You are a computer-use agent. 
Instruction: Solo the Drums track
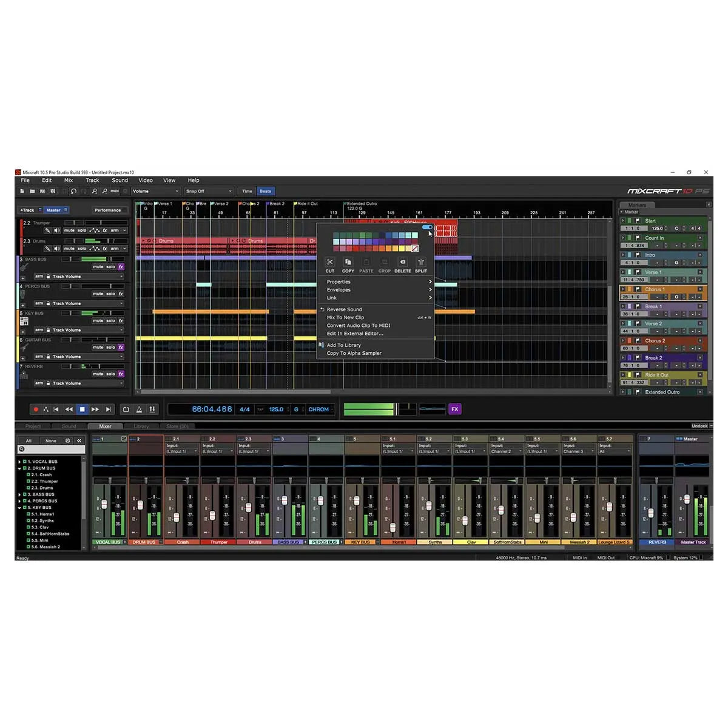[81, 249]
